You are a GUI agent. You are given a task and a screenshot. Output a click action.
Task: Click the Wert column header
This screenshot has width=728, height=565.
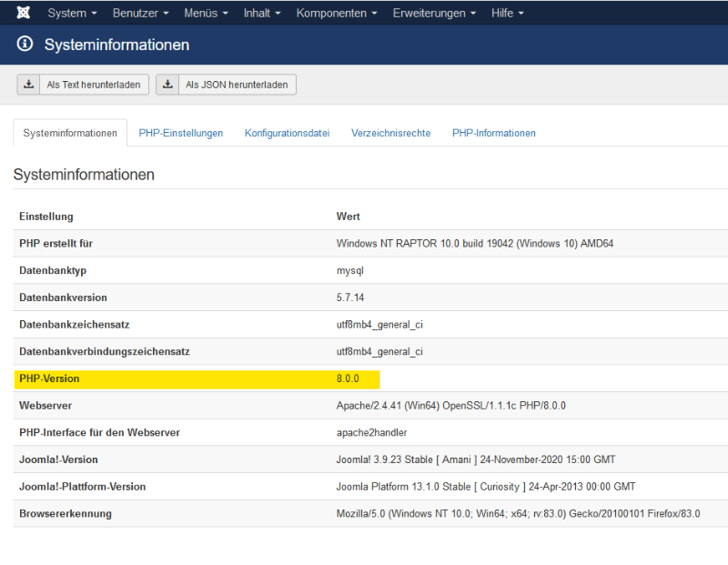349,217
